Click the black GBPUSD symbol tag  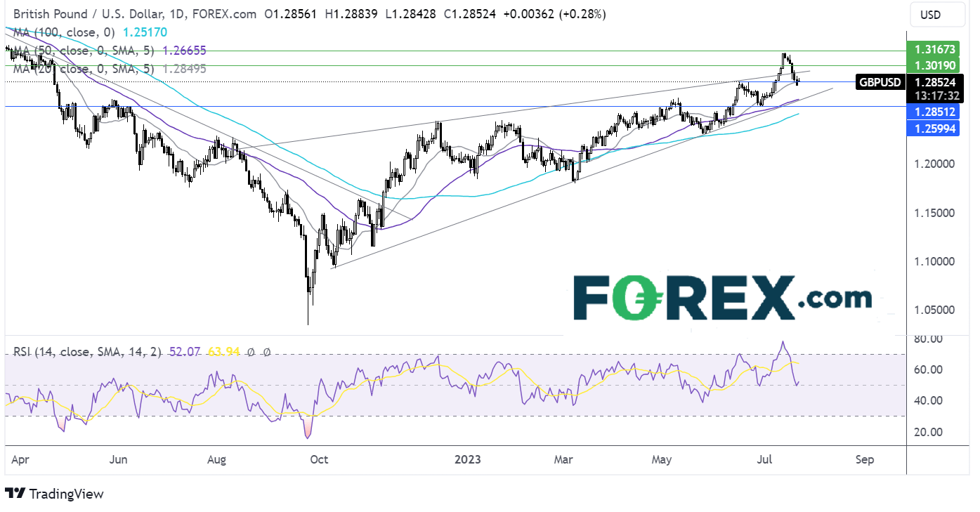(x=881, y=81)
